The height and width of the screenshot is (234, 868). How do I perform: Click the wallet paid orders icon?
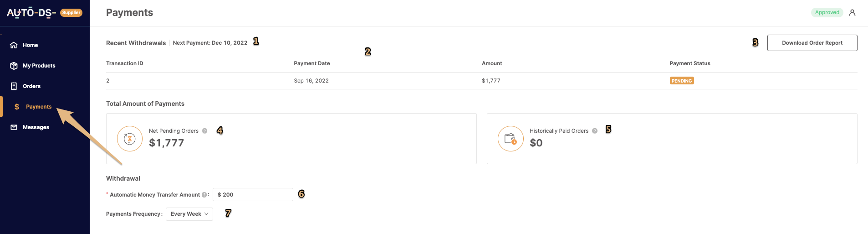(x=511, y=139)
